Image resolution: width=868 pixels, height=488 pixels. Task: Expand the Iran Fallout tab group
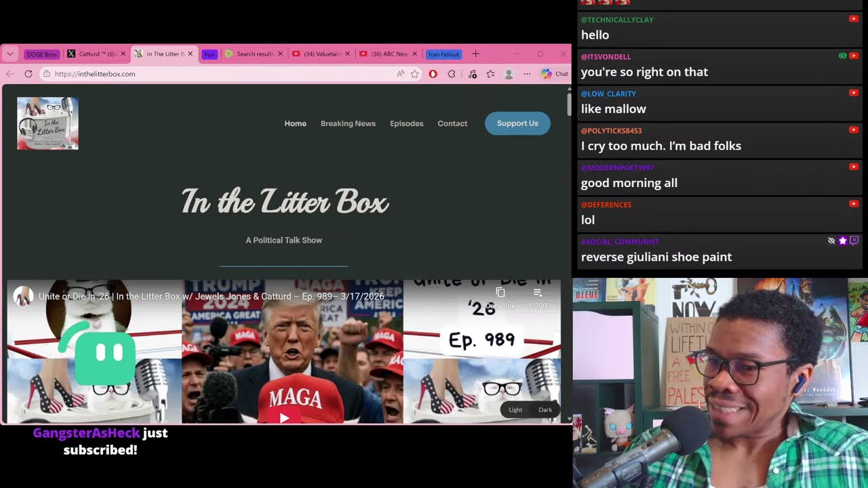pyautogui.click(x=444, y=54)
